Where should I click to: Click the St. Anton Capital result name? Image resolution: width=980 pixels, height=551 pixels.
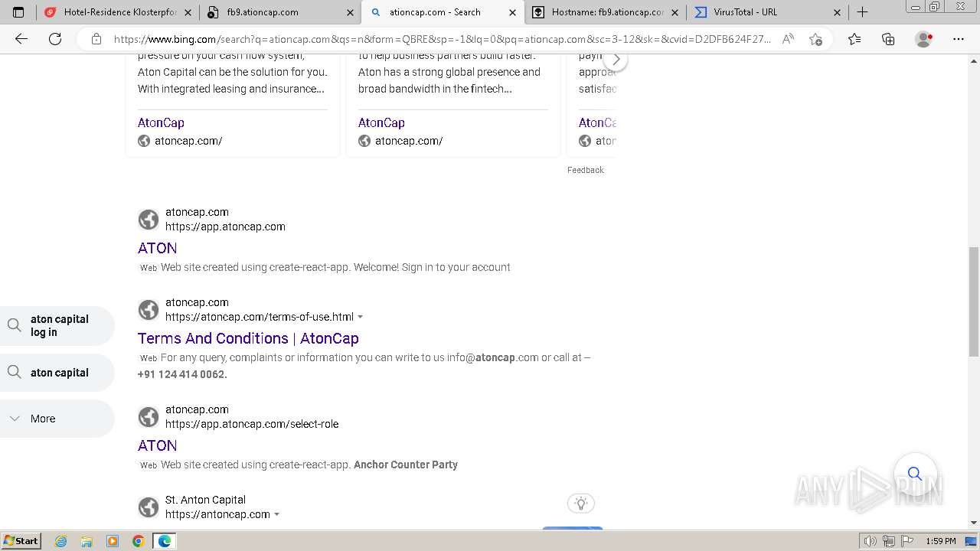pos(205,500)
